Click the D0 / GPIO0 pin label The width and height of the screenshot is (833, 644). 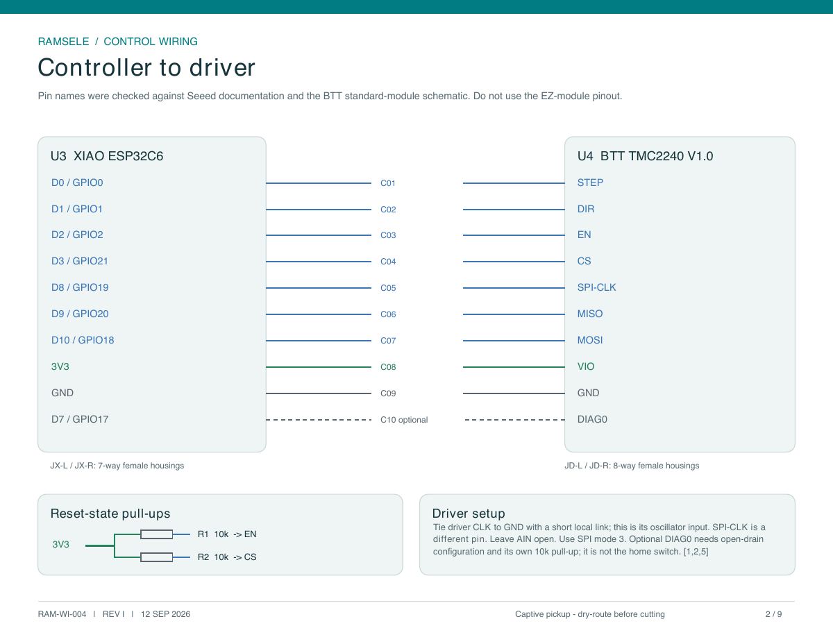[77, 183]
